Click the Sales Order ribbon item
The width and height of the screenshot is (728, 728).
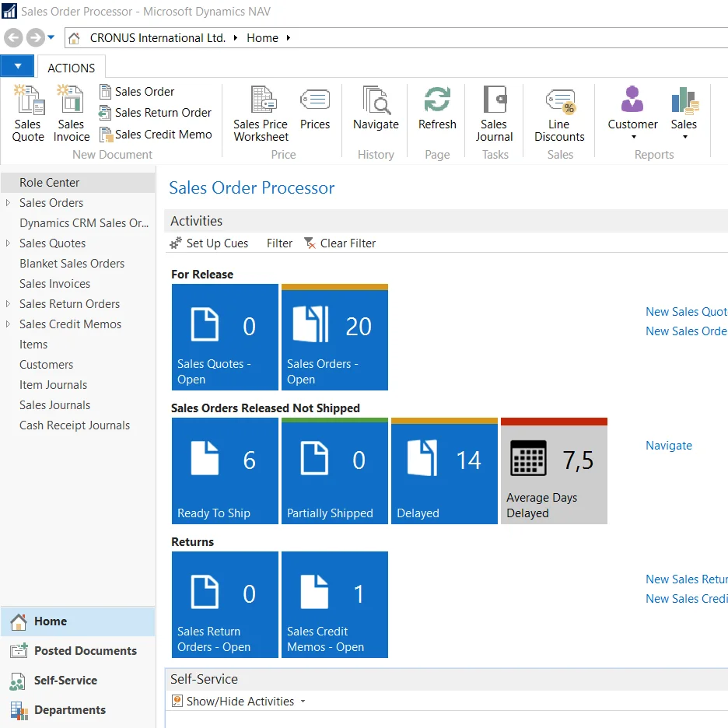coord(138,92)
